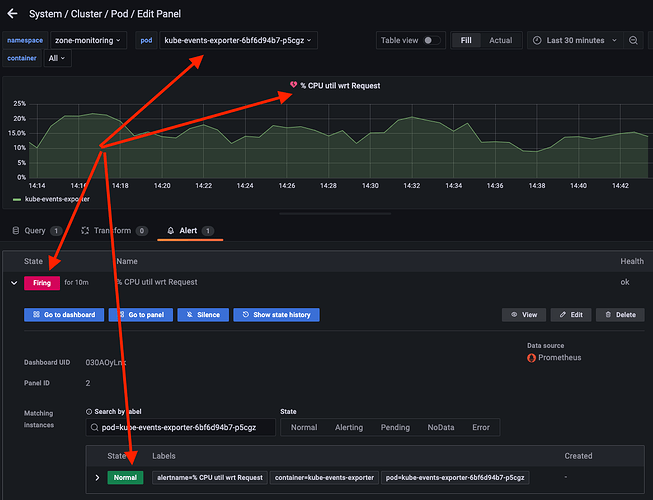The width and height of the screenshot is (653, 500).
Task: Click the Labels column header
Action: [164, 456]
